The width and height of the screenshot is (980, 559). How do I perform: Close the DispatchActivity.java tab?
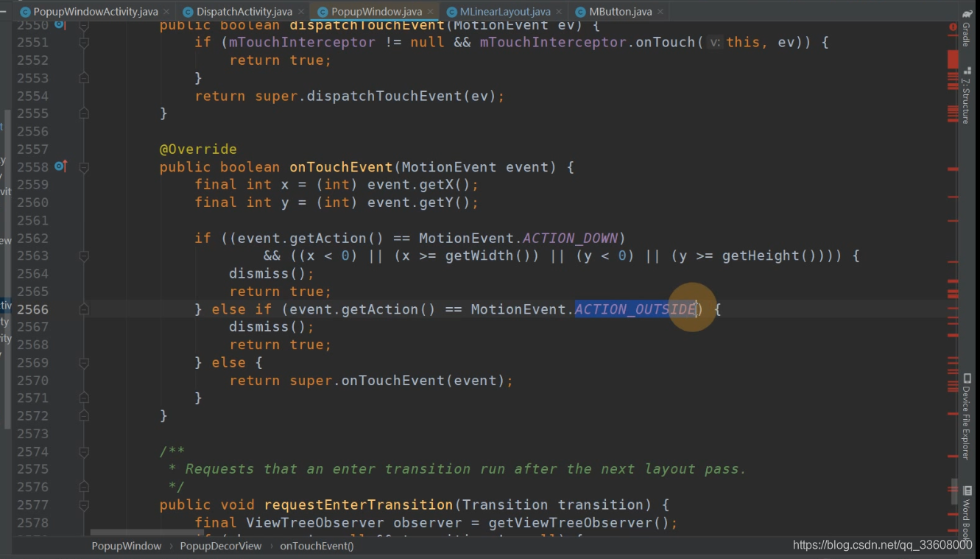click(x=300, y=12)
